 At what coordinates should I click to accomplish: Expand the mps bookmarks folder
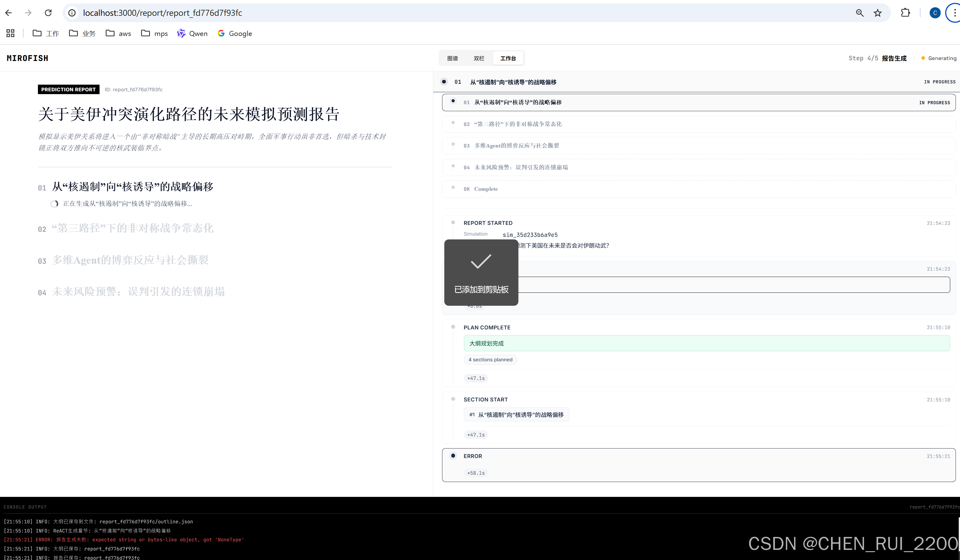154,33
